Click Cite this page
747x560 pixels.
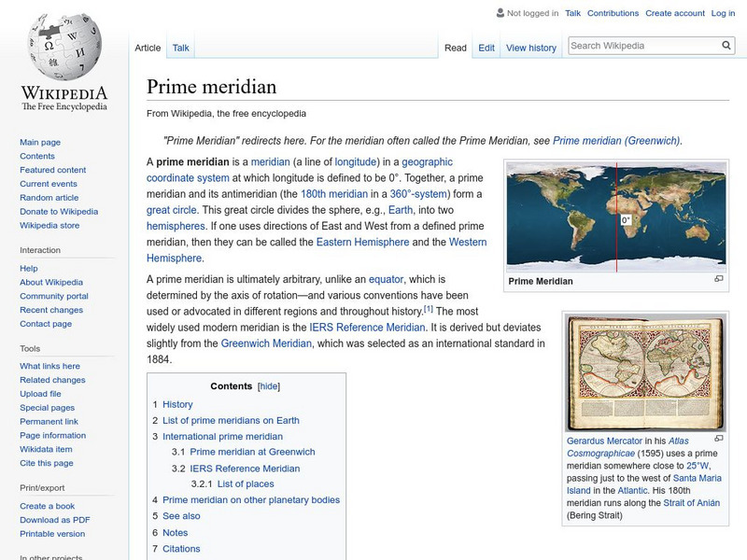pyautogui.click(x=47, y=462)
